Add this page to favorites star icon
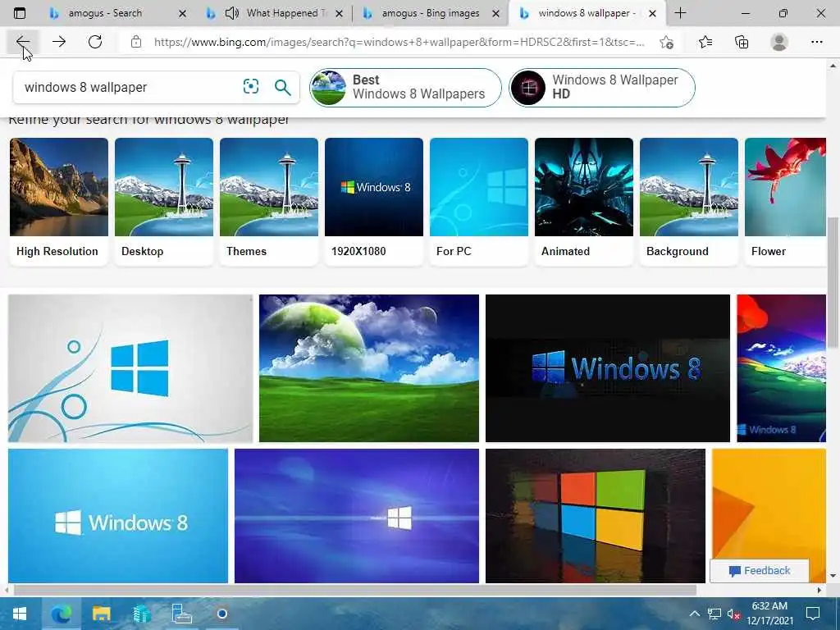The image size is (840, 630). click(x=666, y=42)
